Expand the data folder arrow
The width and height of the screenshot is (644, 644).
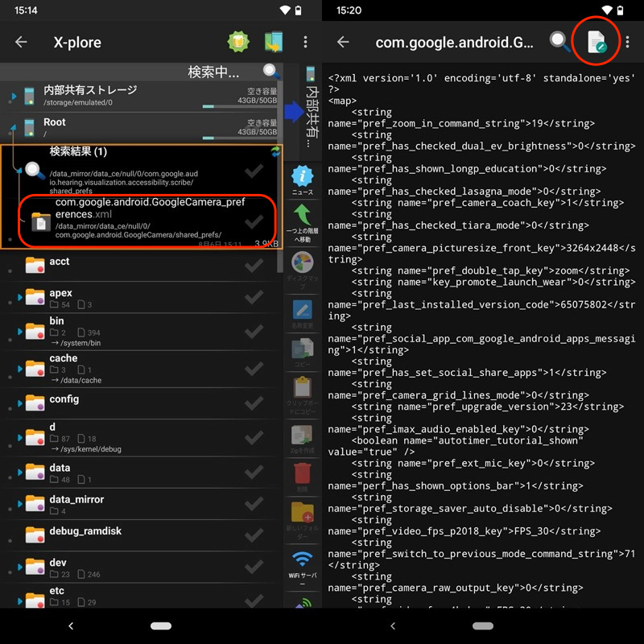[x=19, y=473]
